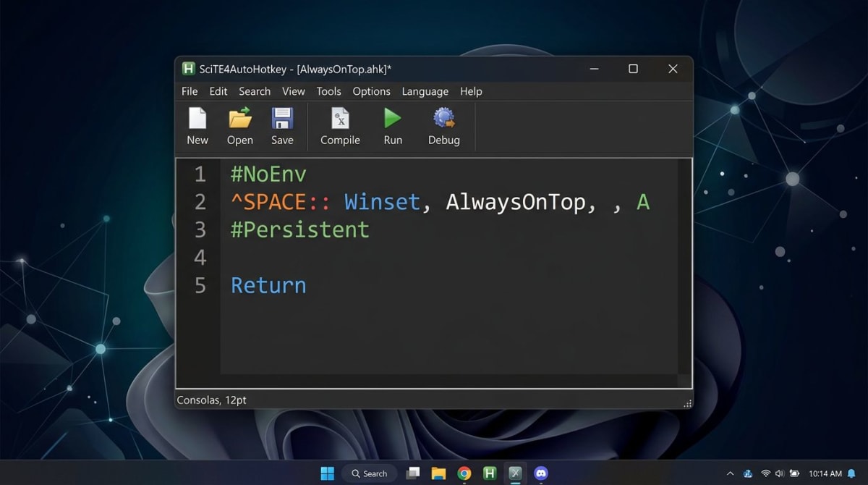Close the SciTE4AutoHotkey window

point(673,69)
